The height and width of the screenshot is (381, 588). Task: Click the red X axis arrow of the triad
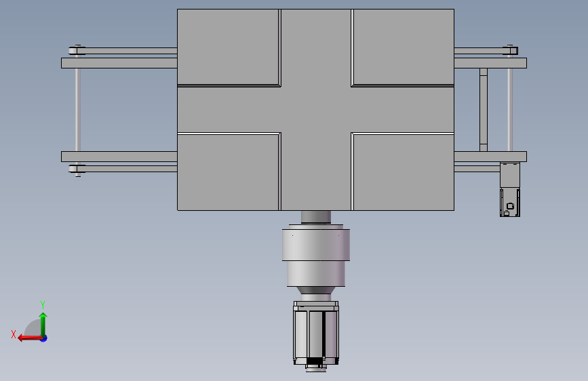coord(29,338)
